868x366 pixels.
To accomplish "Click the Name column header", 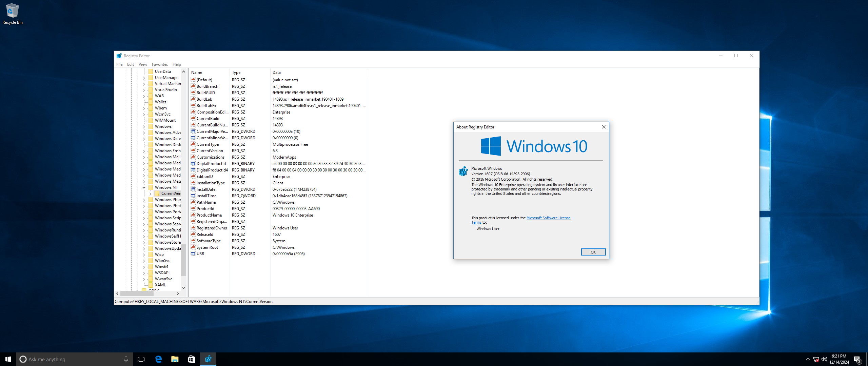I will (209, 72).
